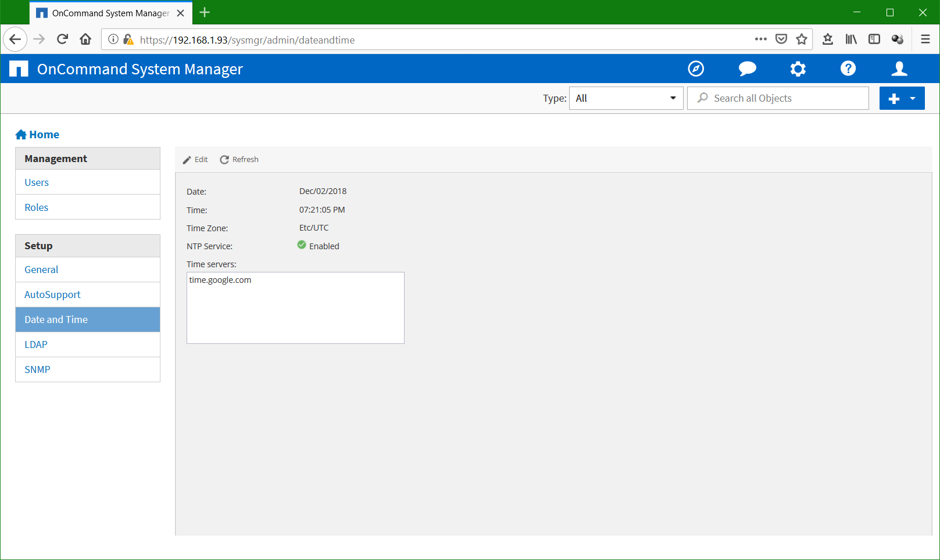Click the NTP Service Enabled status

coord(318,246)
